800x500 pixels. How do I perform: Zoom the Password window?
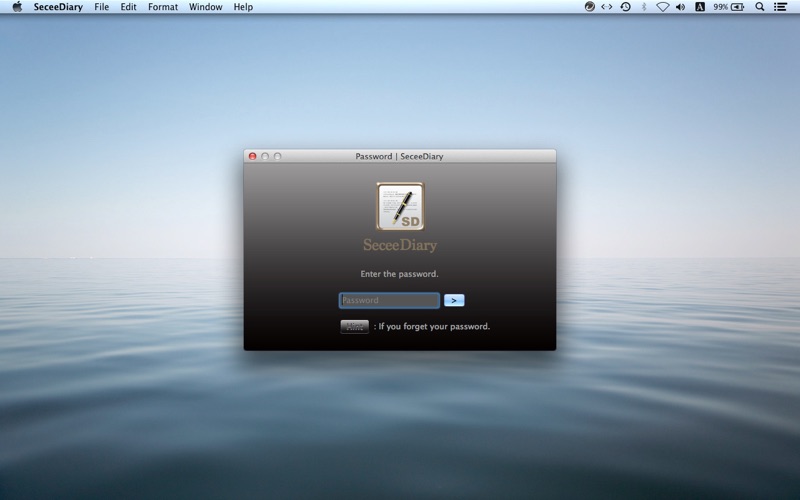278,156
